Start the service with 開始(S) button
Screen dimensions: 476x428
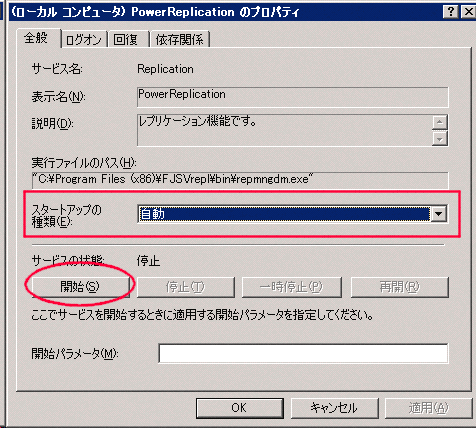[x=80, y=287]
